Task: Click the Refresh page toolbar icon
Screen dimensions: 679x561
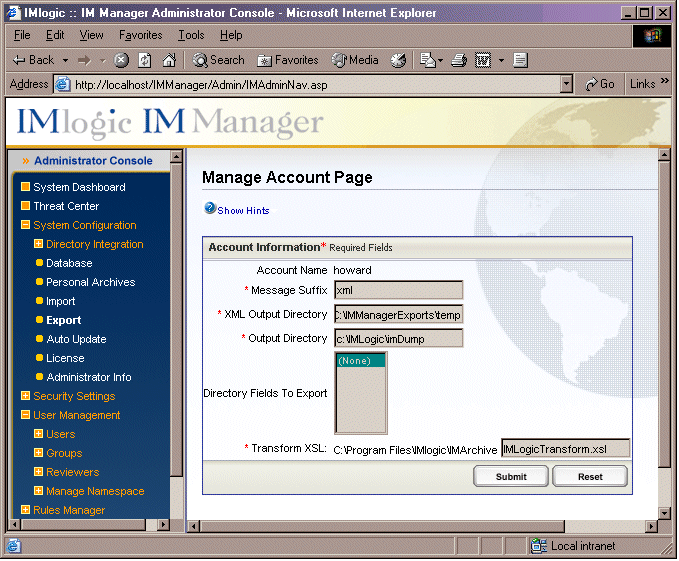Action: point(145,60)
